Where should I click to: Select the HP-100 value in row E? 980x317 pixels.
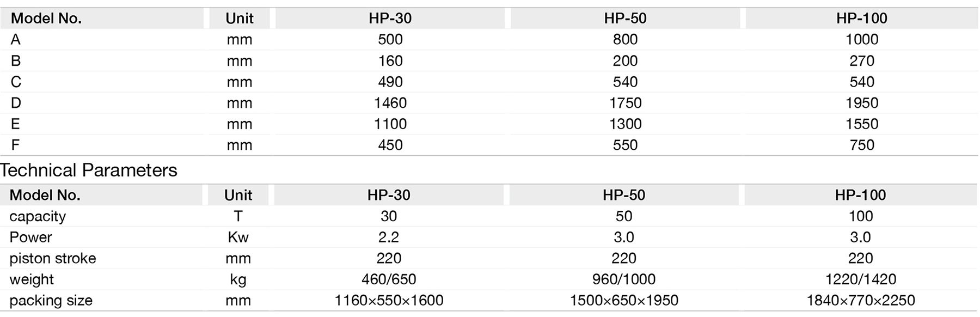coord(861,124)
